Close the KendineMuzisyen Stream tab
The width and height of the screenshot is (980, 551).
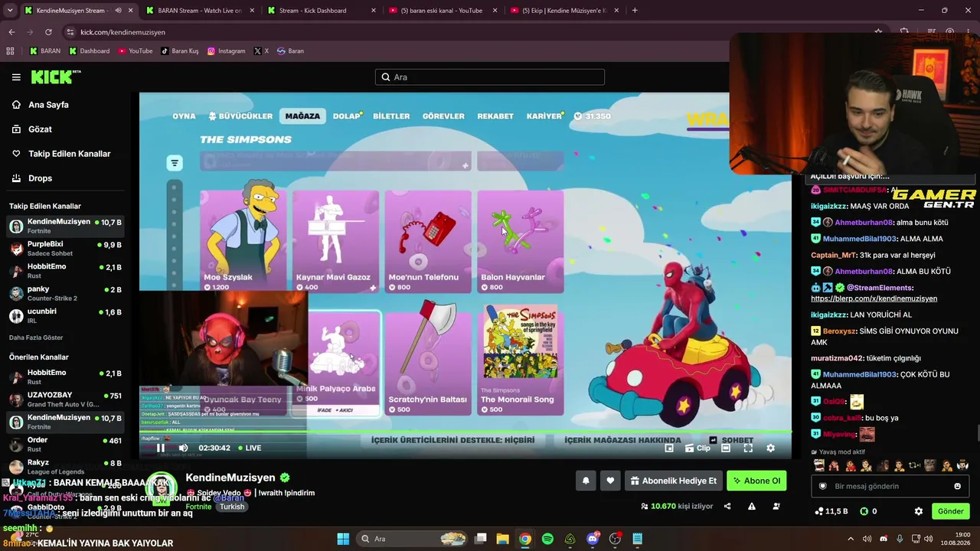tap(130, 11)
